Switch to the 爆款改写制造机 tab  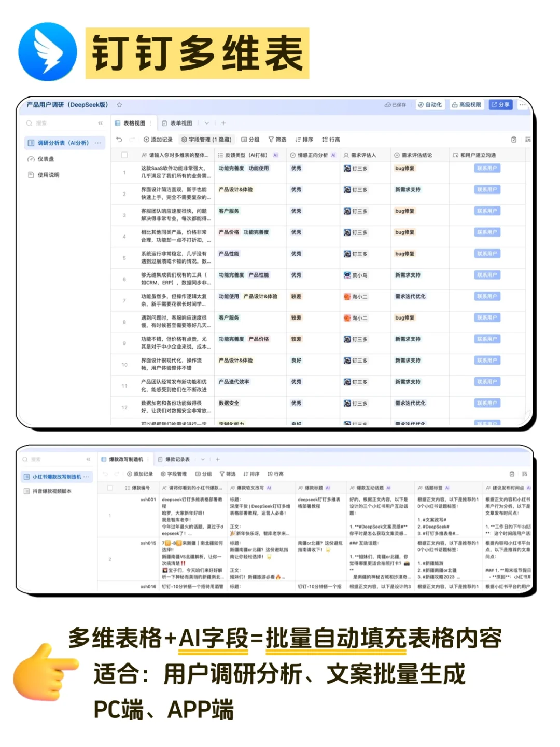(x=124, y=459)
